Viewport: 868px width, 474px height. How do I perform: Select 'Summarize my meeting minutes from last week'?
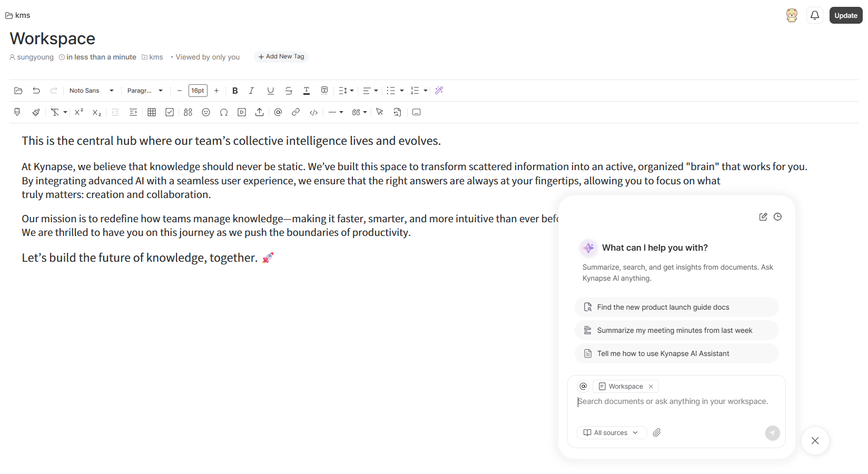(x=677, y=330)
